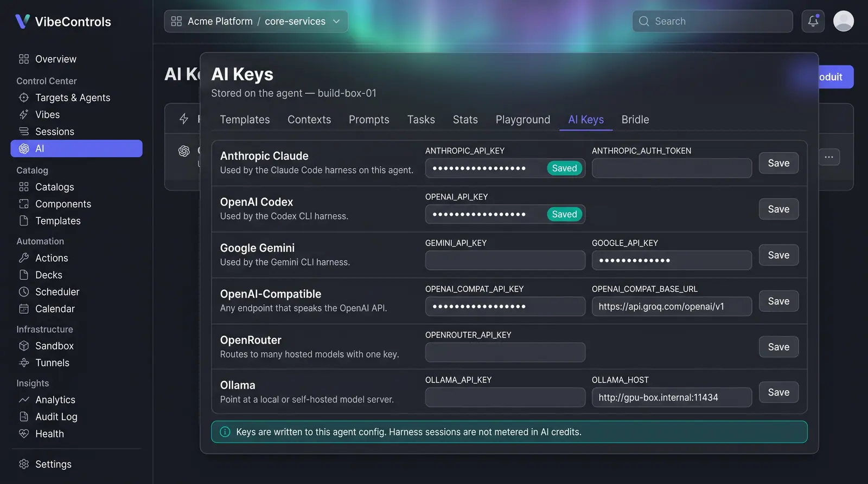868x484 pixels.
Task: Switch to the Templates tab
Action: tap(245, 120)
